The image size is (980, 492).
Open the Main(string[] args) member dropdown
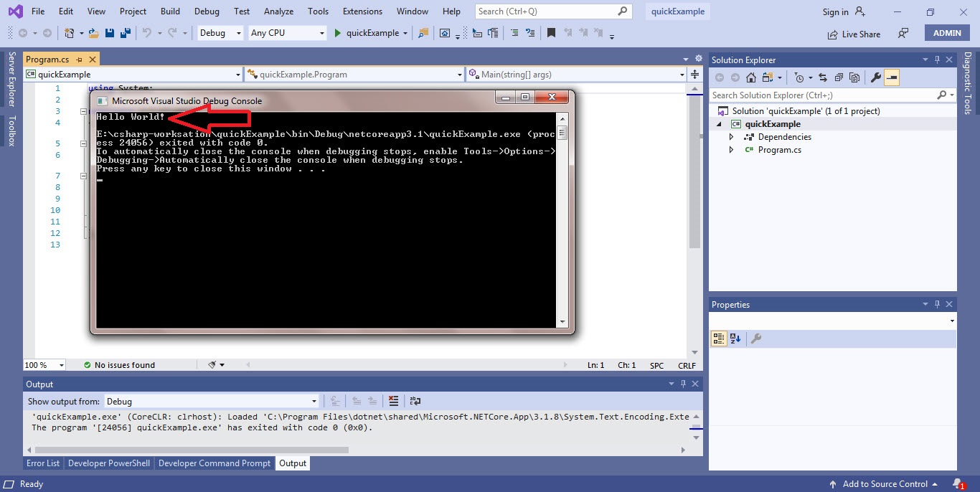pos(576,74)
